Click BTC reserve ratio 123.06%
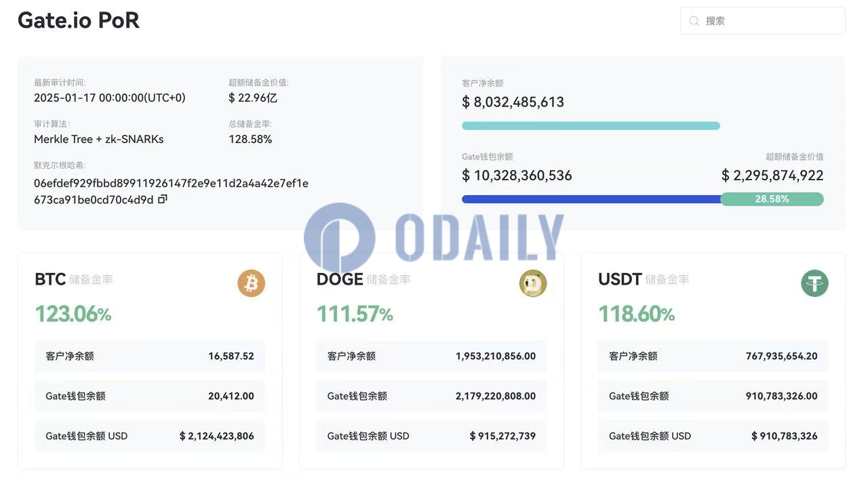Screen dimensions: 868x477 click(73, 314)
